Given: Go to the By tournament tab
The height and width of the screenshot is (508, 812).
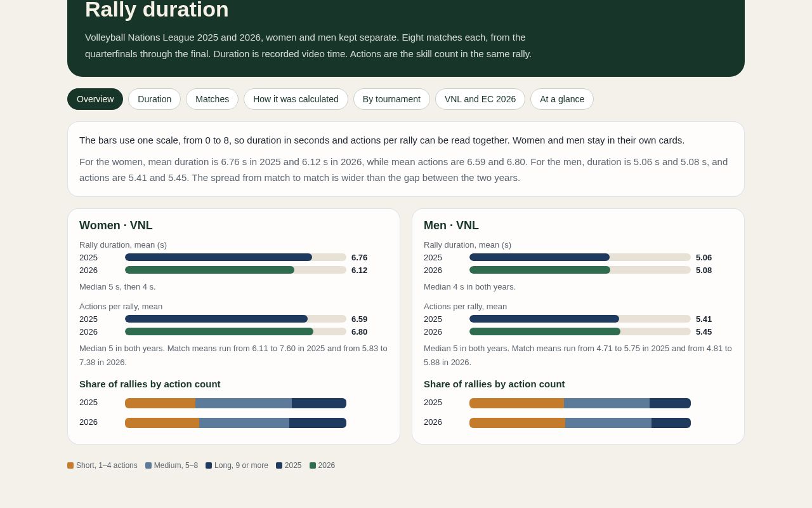Looking at the screenshot, I should click(391, 99).
